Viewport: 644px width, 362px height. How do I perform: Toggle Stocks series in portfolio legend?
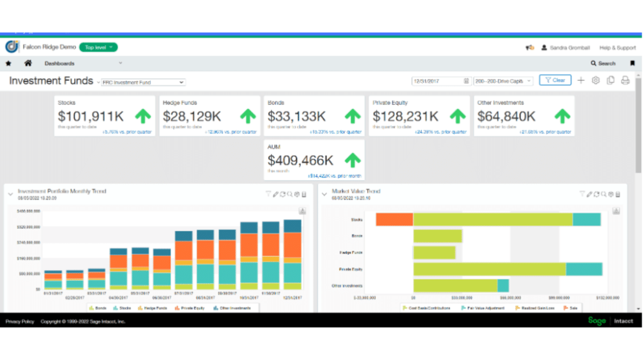point(122,308)
